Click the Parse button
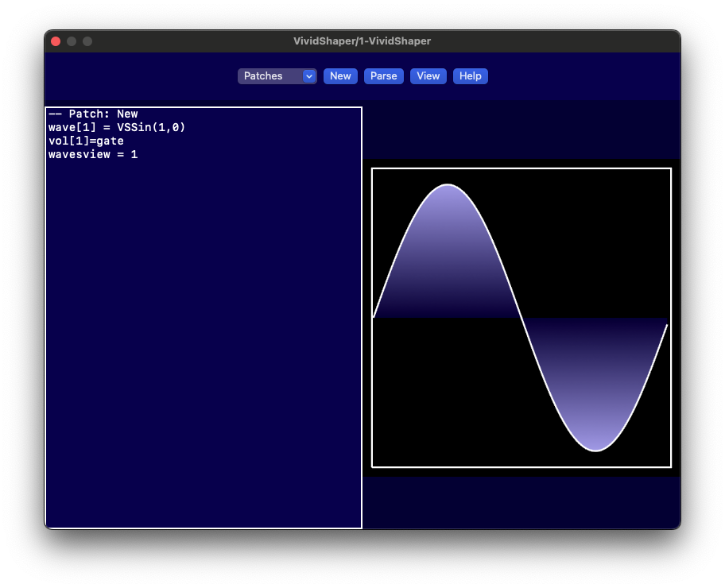Screen dimensions: 725x588 [383, 76]
